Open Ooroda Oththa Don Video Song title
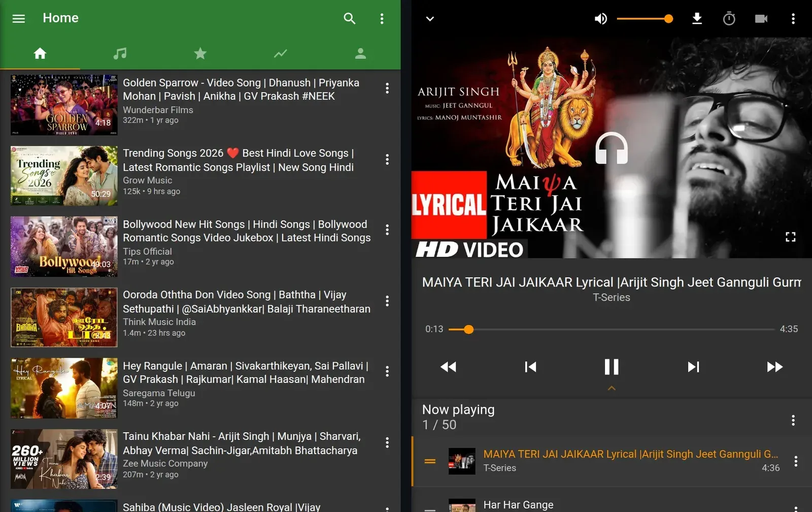Image resolution: width=812 pixels, height=512 pixels. [x=247, y=302]
